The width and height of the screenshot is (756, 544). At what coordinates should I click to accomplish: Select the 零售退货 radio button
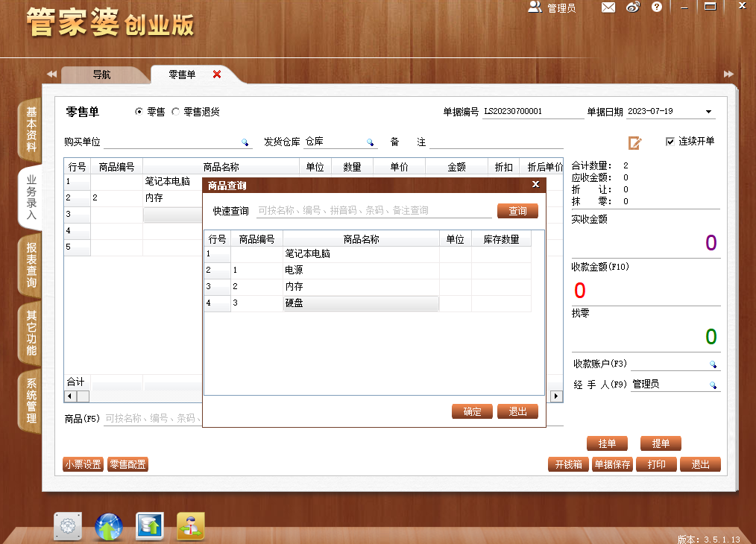click(x=176, y=112)
